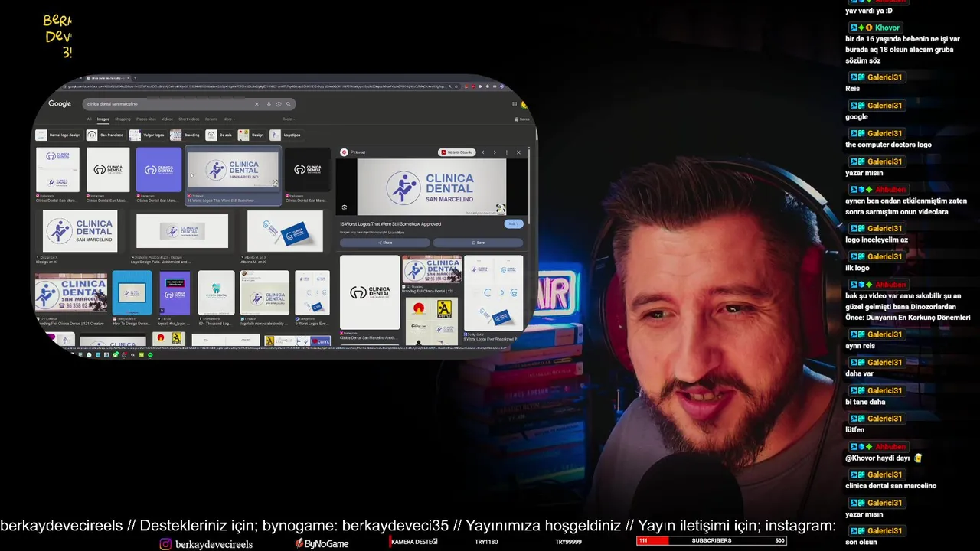Click the berkaydevecireels Instagram handle at bottom
This screenshot has width=980, height=551.
(214, 544)
